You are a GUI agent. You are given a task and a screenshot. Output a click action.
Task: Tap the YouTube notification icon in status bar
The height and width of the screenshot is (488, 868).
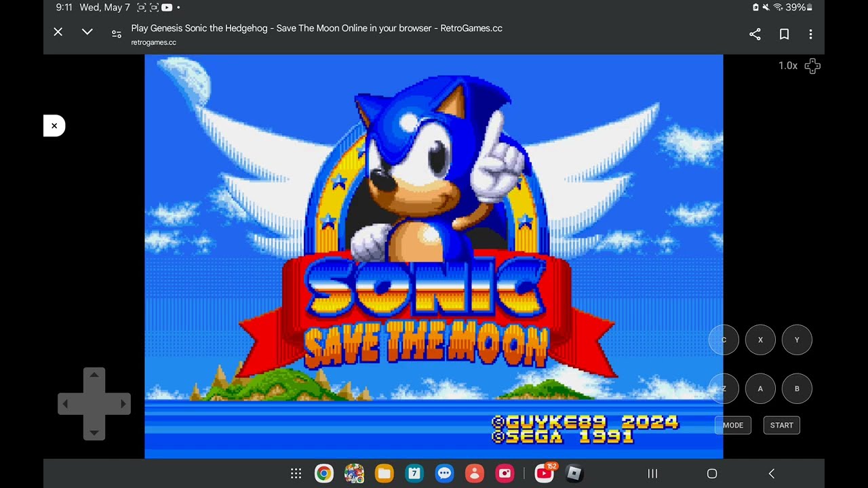click(x=167, y=7)
